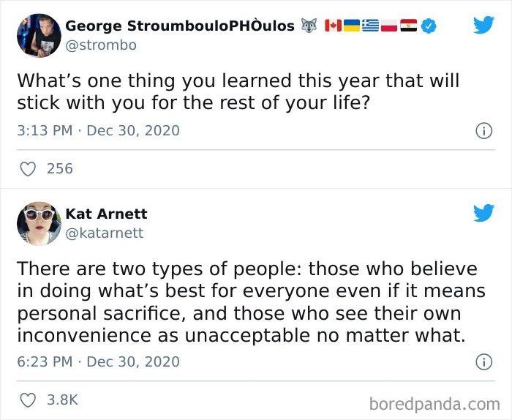Click the 256 likes count
This screenshot has height=420, width=512.
[59, 168]
